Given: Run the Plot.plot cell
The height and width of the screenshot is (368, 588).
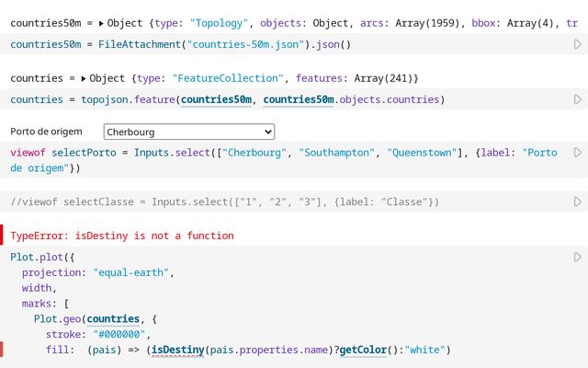Looking at the screenshot, I should coord(577,258).
